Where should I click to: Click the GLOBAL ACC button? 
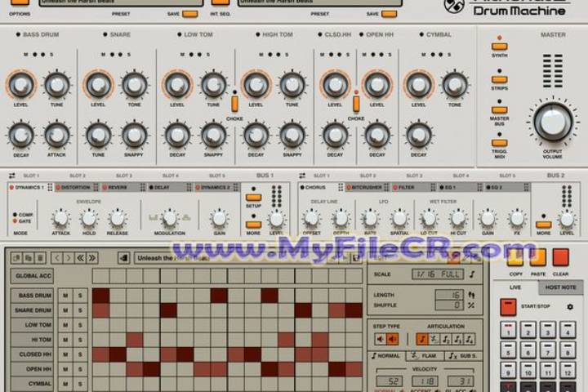click(x=32, y=276)
